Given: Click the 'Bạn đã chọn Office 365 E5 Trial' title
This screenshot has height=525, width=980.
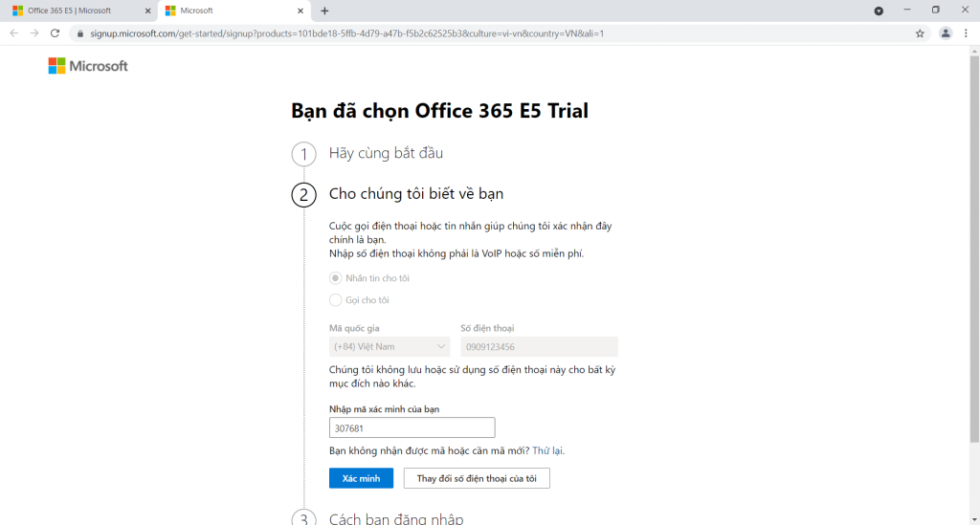Looking at the screenshot, I should point(439,111).
